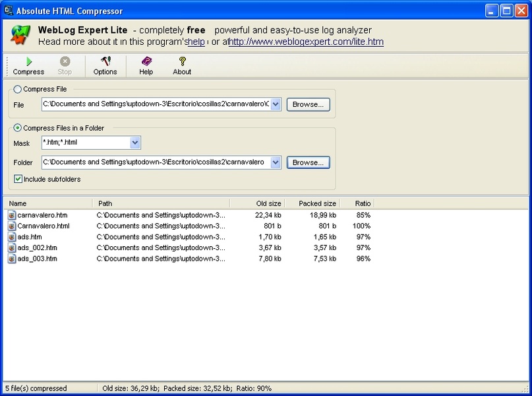
Task: Open the weblogexpert.com/lite.htm link
Action: [x=307, y=42]
